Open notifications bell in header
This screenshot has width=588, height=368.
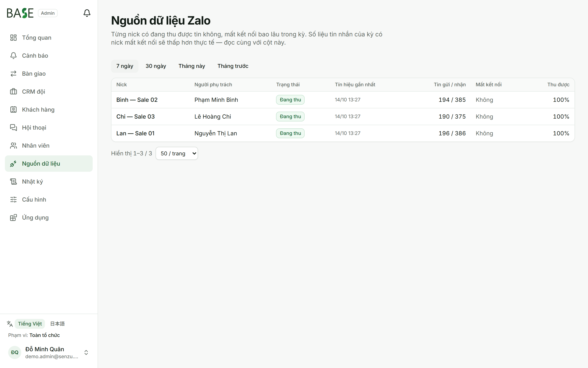tap(87, 13)
